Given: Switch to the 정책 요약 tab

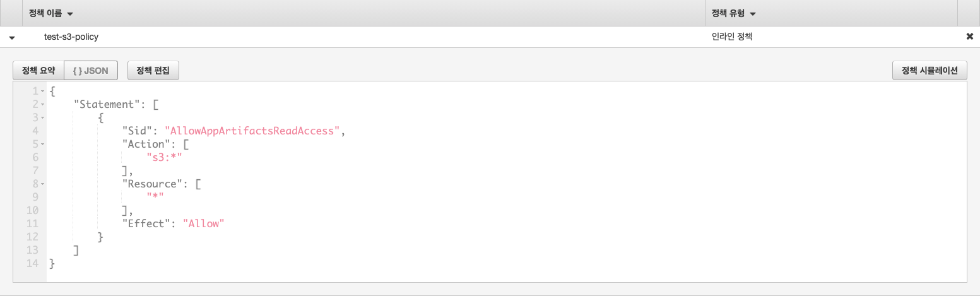Looking at the screenshot, I should point(38,71).
